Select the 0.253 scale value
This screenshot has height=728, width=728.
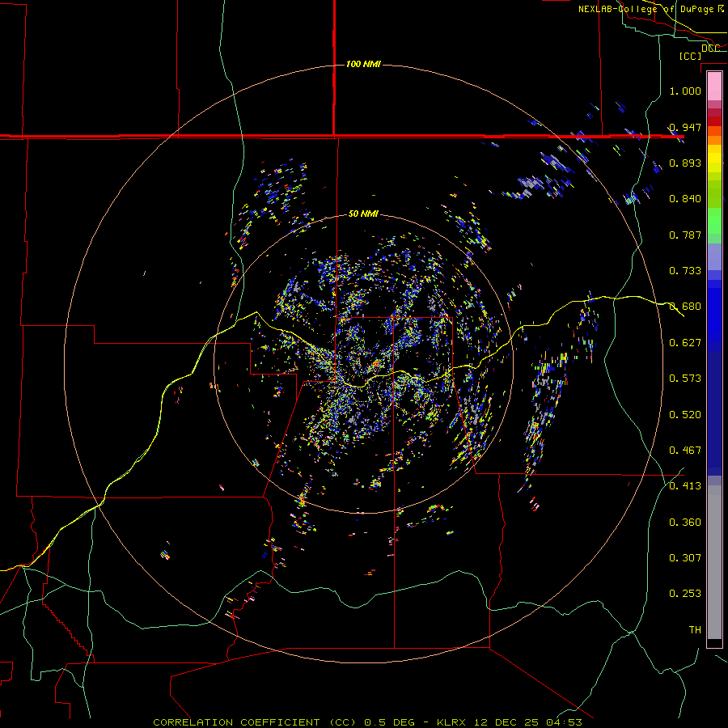point(685,594)
